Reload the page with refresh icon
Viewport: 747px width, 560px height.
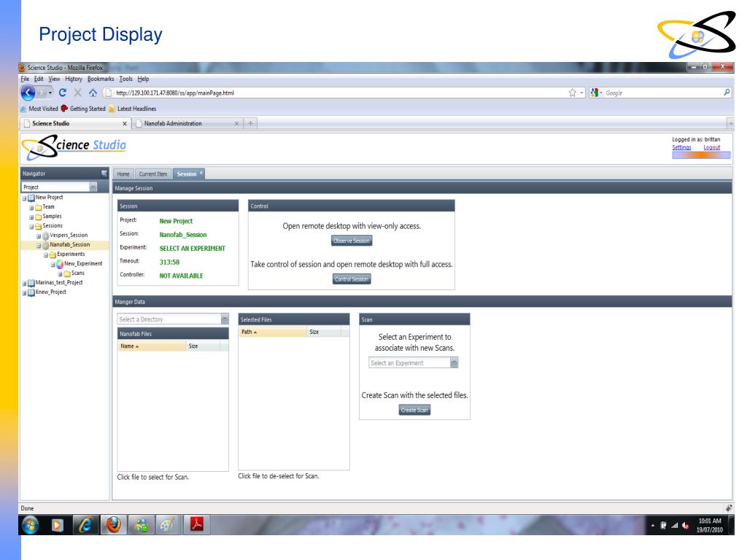click(63, 93)
